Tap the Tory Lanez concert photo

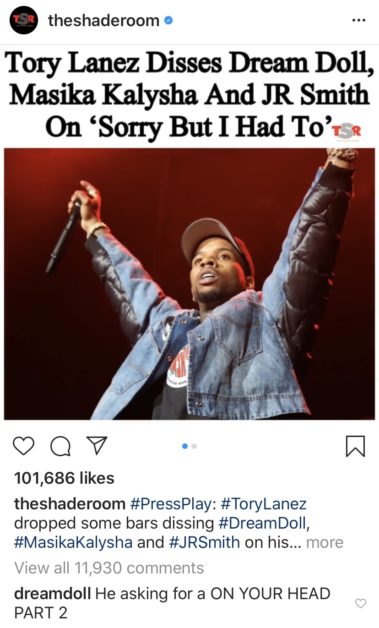(190, 284)
